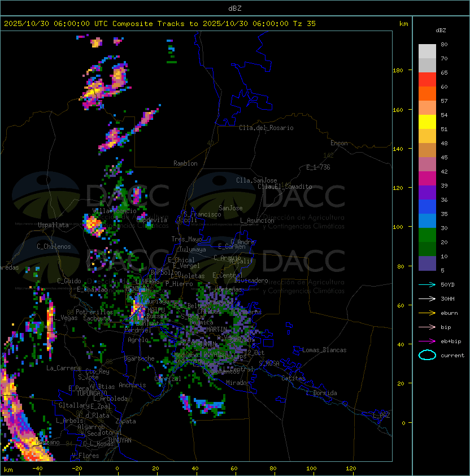The height and width of the screenshot is (476, 470).
Task: Click the Zapata place label
Action: [x=125, y=421]
